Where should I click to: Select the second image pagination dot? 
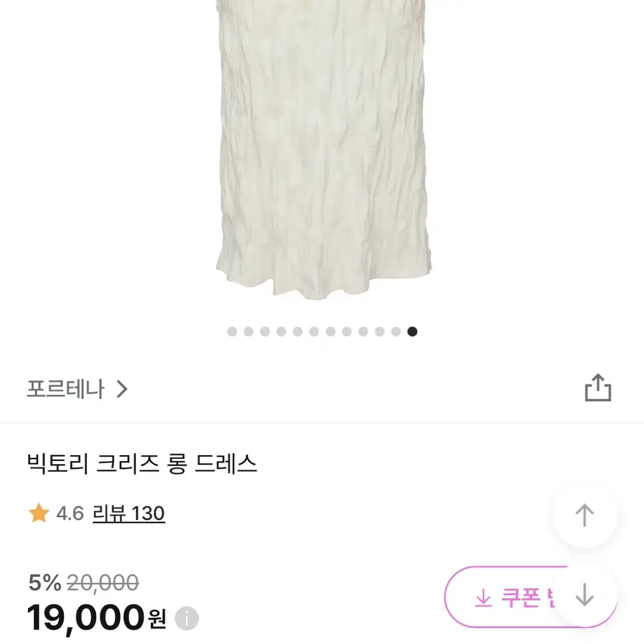[x=248, y=332]
